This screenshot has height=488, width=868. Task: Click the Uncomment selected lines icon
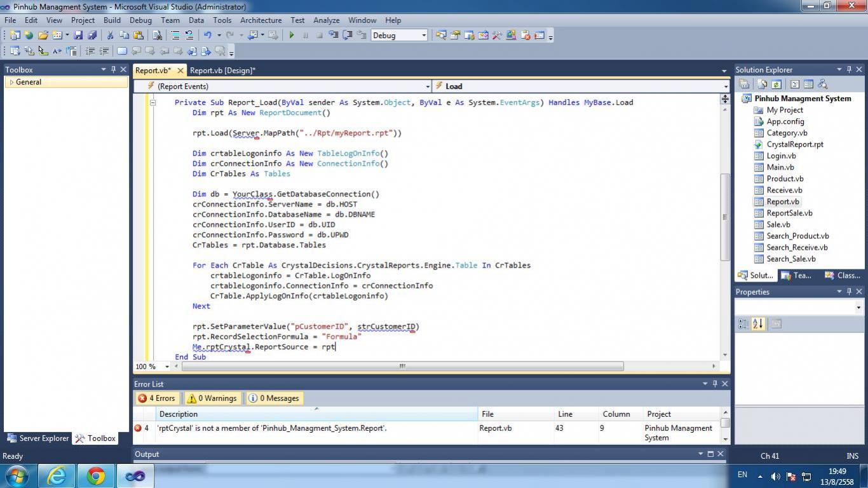[189, 36]
